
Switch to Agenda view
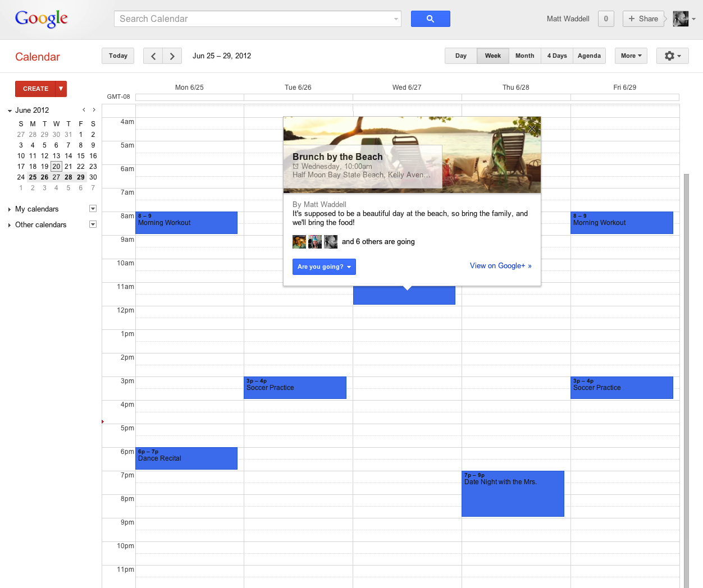click(x=589, y=56)
